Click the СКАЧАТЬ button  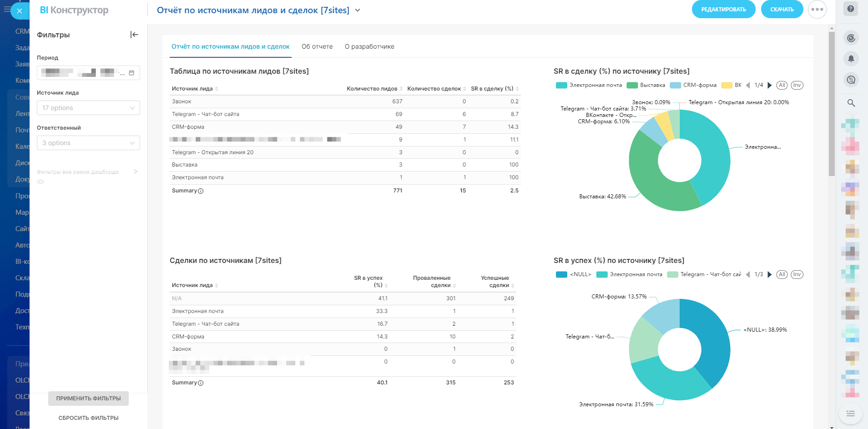(782, 10)
